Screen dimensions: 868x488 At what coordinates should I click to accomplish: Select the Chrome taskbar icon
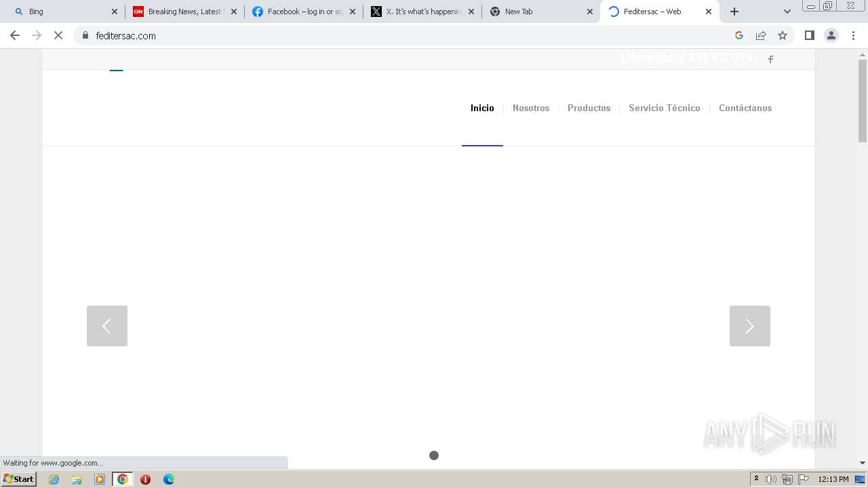[123, 479]
